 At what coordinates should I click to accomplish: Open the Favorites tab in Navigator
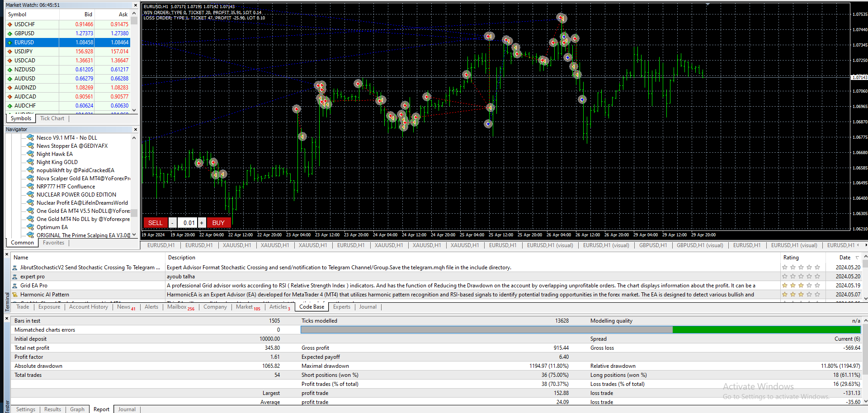pyautogui.click(x=53, y=243)
